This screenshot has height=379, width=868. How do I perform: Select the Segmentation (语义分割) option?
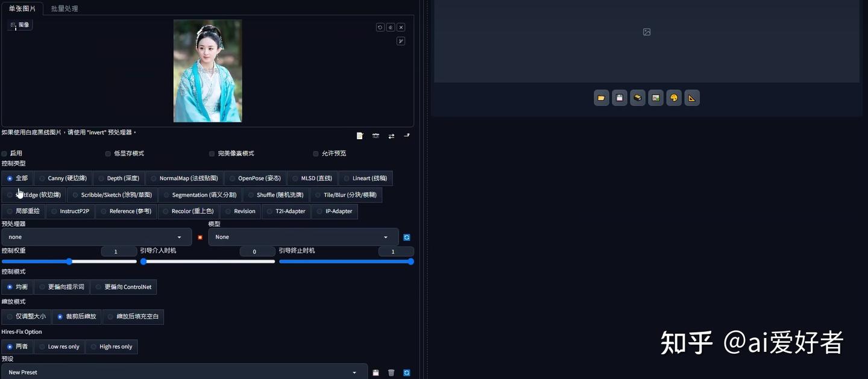click(200, 195)
